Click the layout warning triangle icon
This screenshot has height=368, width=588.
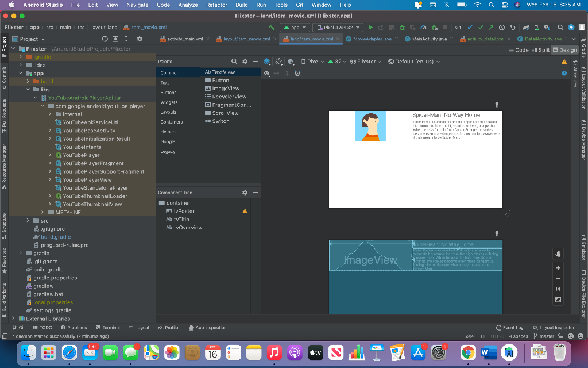(x=564, y=62)
